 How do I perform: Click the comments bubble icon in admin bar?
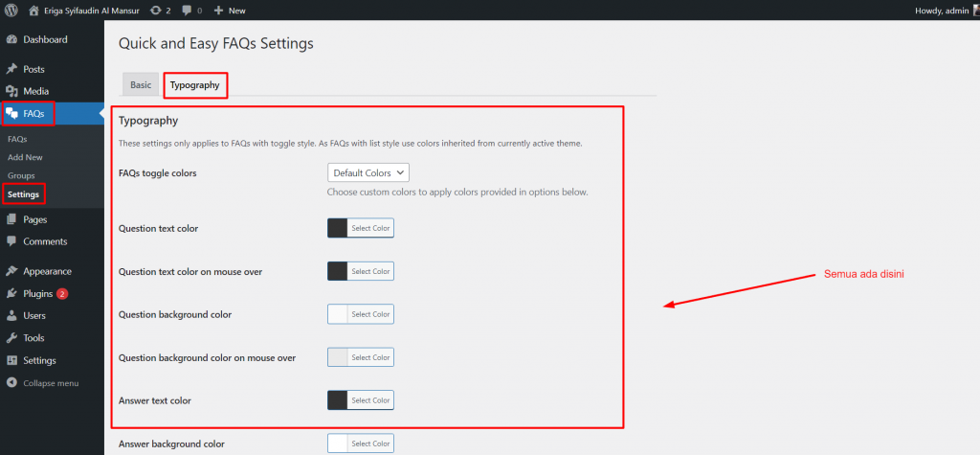(x=186, y=11)
